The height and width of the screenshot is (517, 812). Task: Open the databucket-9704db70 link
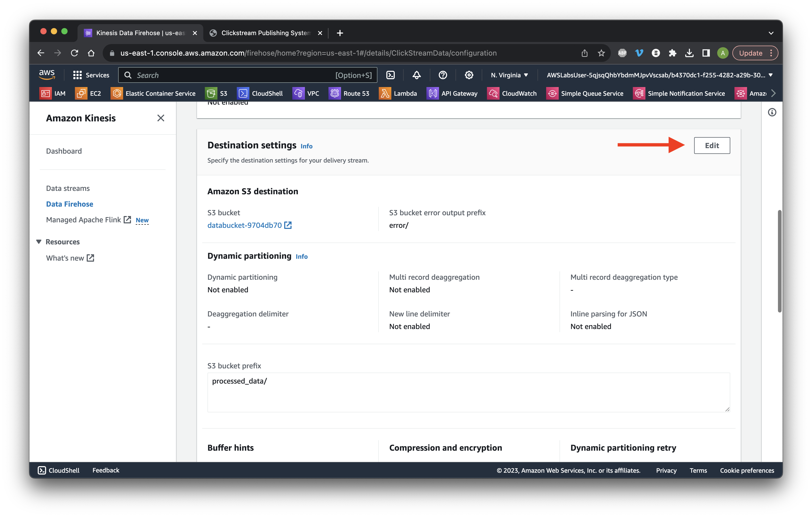coord(249,225)
